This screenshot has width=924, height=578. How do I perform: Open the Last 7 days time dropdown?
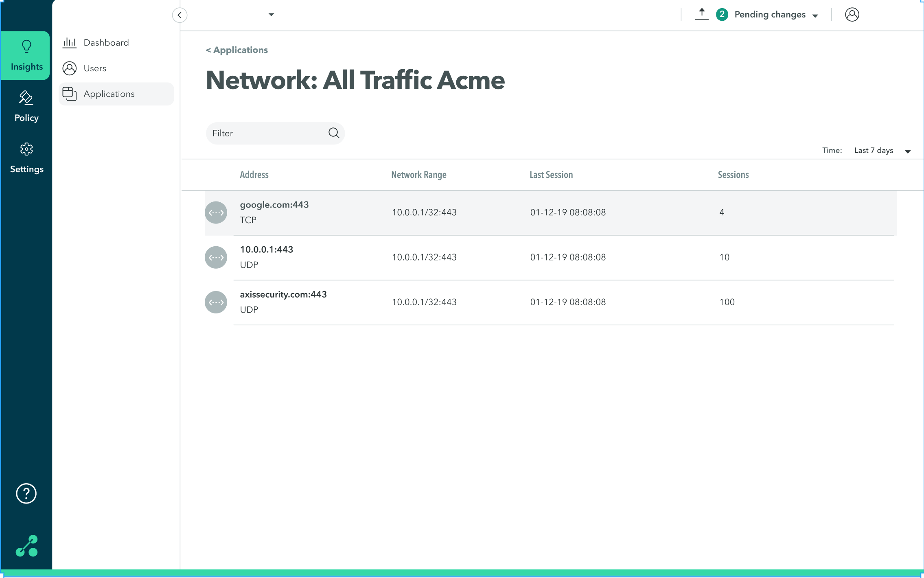click(x=907, y=151)
